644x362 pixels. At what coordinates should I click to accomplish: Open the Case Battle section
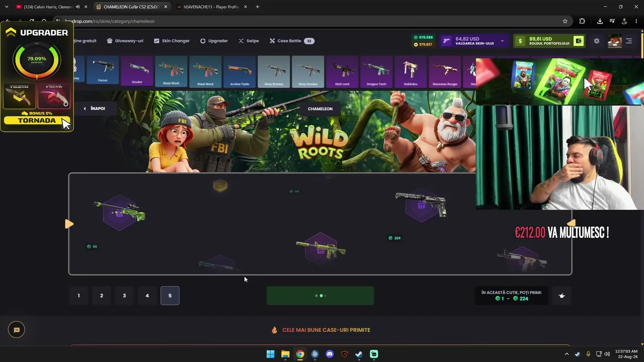click(292, 41)
